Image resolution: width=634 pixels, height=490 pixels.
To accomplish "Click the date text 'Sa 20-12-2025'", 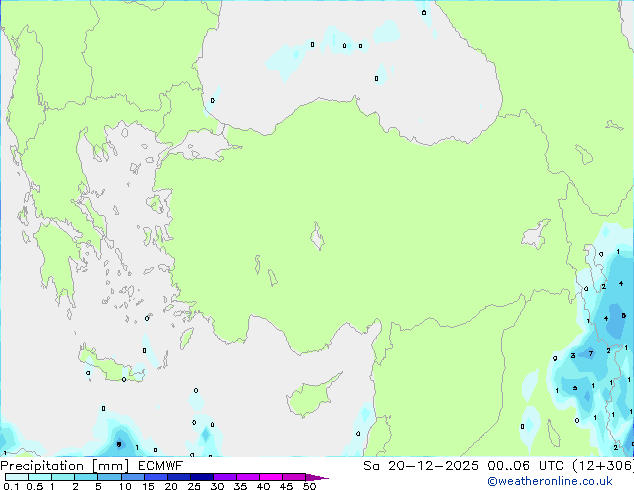I will tap(421, 466).
